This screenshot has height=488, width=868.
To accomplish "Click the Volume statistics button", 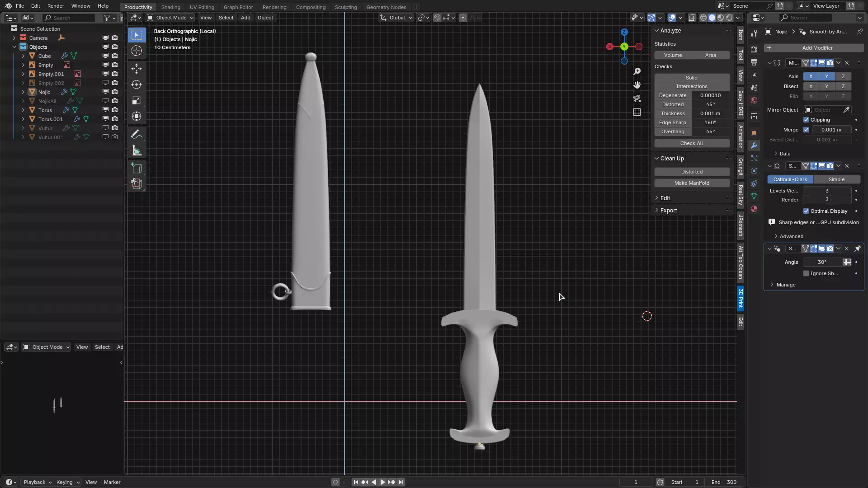I will pos(673,55).
